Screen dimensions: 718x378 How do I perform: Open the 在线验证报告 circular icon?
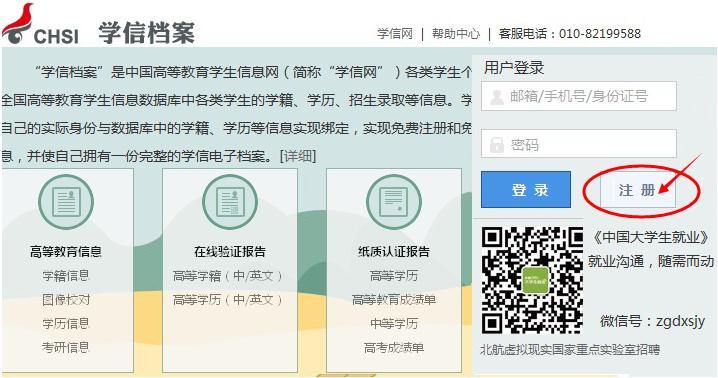click(x=230, y=202)
